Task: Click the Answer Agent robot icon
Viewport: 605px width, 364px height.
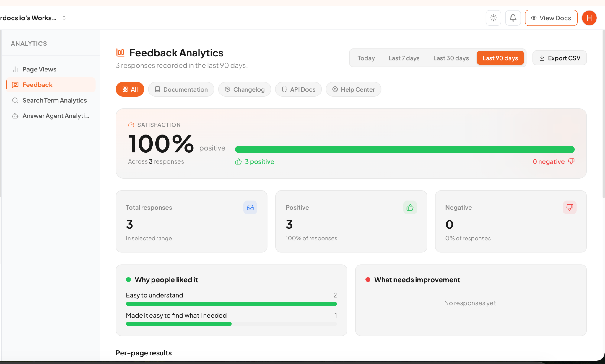Action: click(x=15, y=116)
